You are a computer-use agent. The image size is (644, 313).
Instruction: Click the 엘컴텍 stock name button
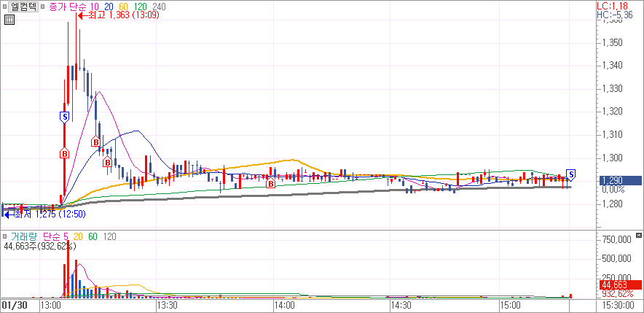click(x=23, y=7)
